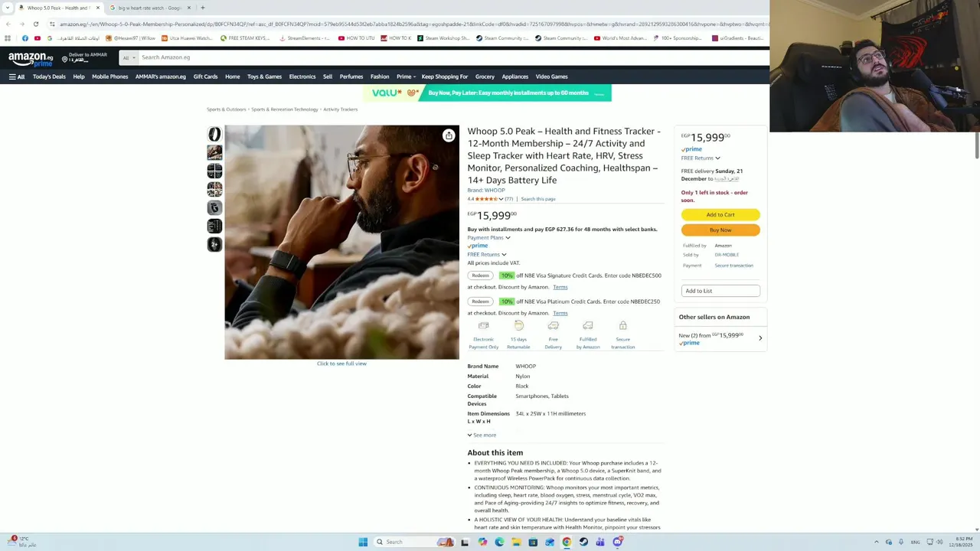980x551 pixels.
Task: Open Discord from the taskbar
Action: pos(617,542)
